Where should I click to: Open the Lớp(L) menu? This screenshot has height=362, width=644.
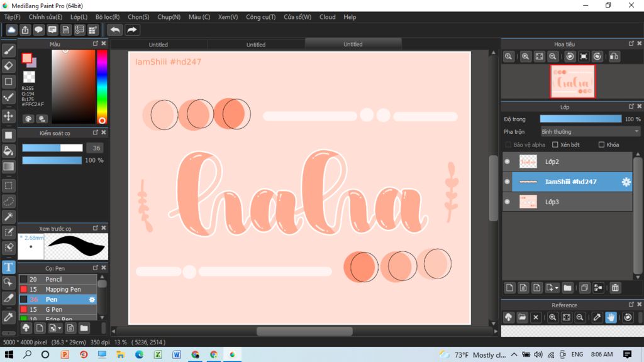[x=79, y=17]
